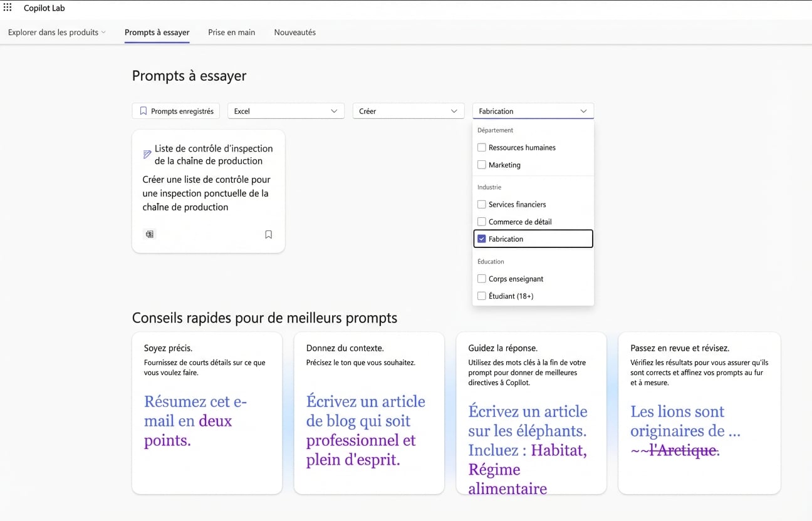Click the Excel icon on the prompt card
The height and width of the screenshot is (521, 812).
pyautogui.click(x=149, y=234)
